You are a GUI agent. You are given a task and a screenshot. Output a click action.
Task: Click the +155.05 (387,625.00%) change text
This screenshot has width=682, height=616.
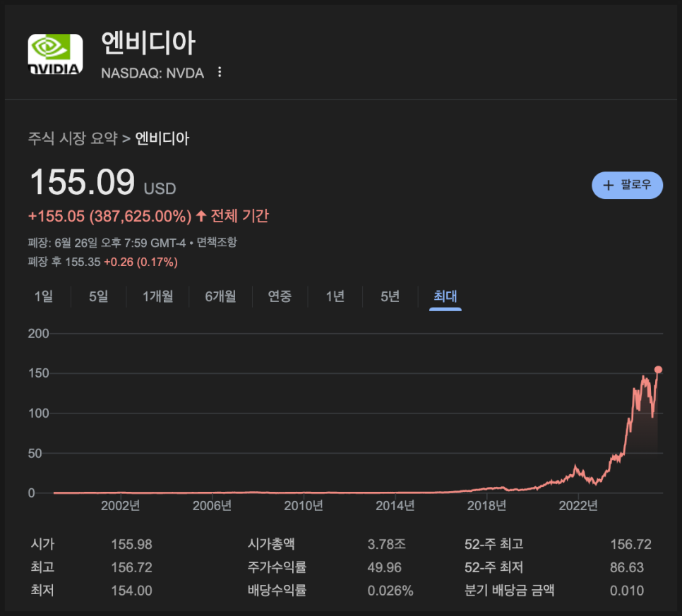[109, 216]
